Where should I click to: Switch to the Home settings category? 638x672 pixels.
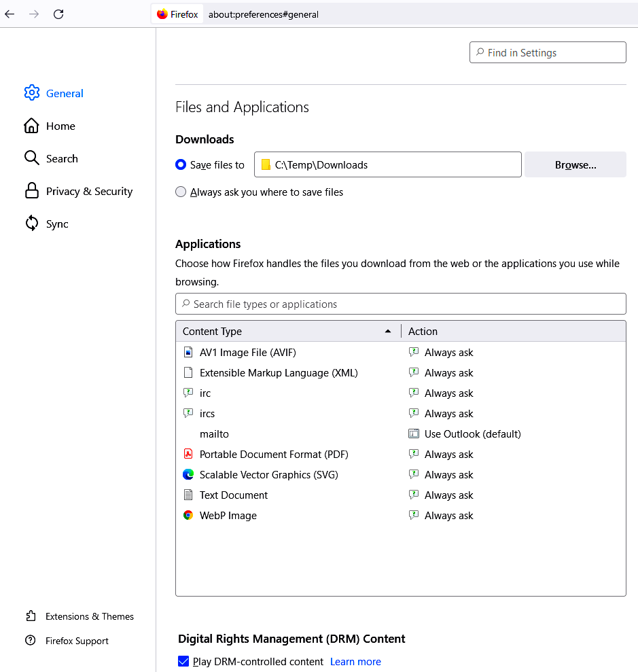point(60,126)
